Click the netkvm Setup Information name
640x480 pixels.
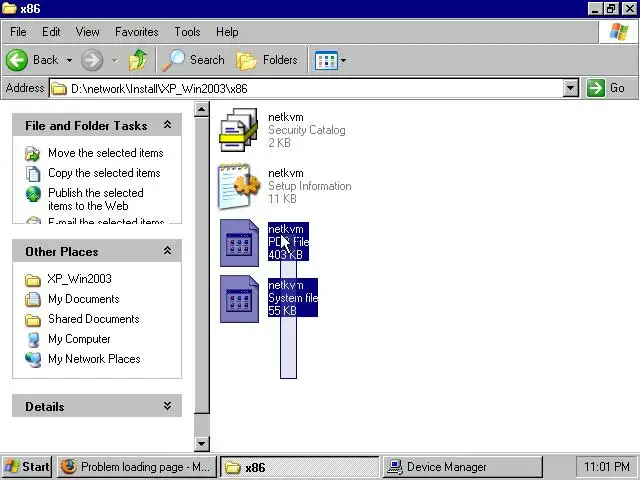tap(286, 173)
